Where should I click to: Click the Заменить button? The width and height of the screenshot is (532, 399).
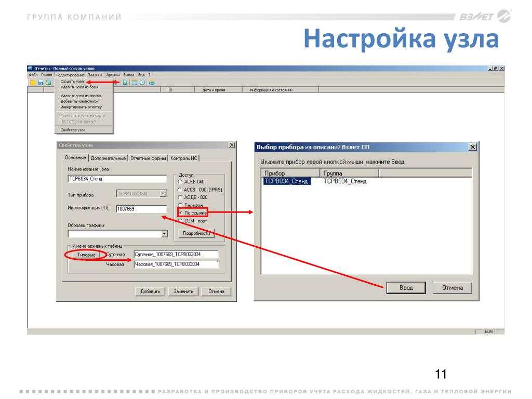(x=183, y=291)
